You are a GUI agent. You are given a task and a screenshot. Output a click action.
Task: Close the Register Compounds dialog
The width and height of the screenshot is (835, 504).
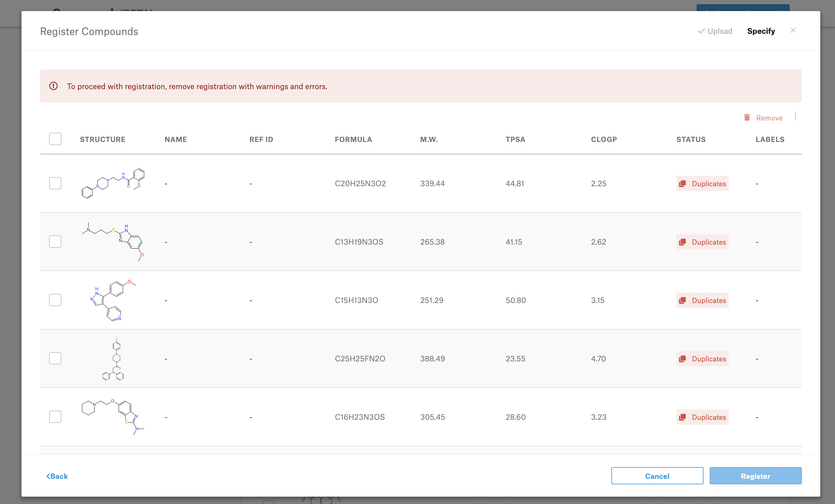tap(793, 30)
